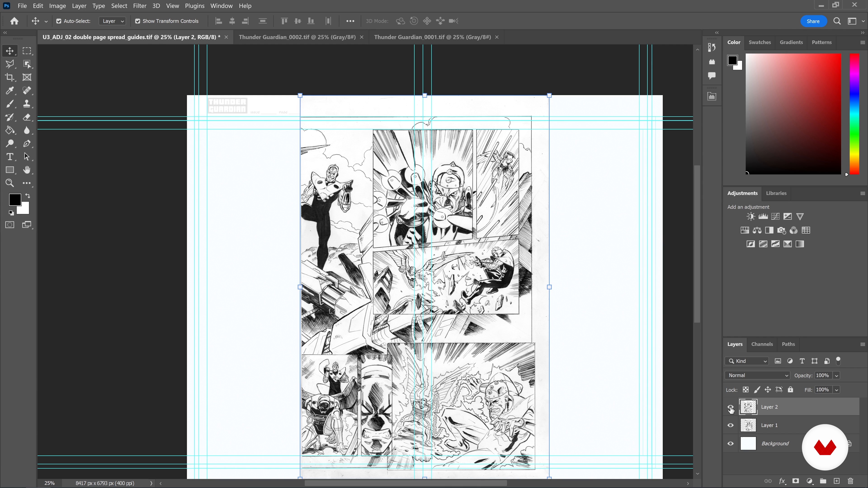This screenshot has height=488, width=868.
Task: Add a Brightness/Contrast adjustment
Action: [x=751, y=216]
